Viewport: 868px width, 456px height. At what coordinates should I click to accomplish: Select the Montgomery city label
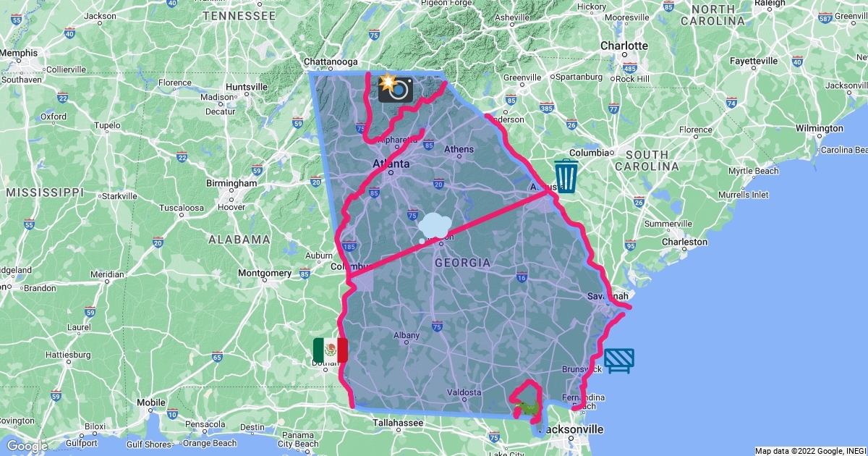(x=265, y=273)
